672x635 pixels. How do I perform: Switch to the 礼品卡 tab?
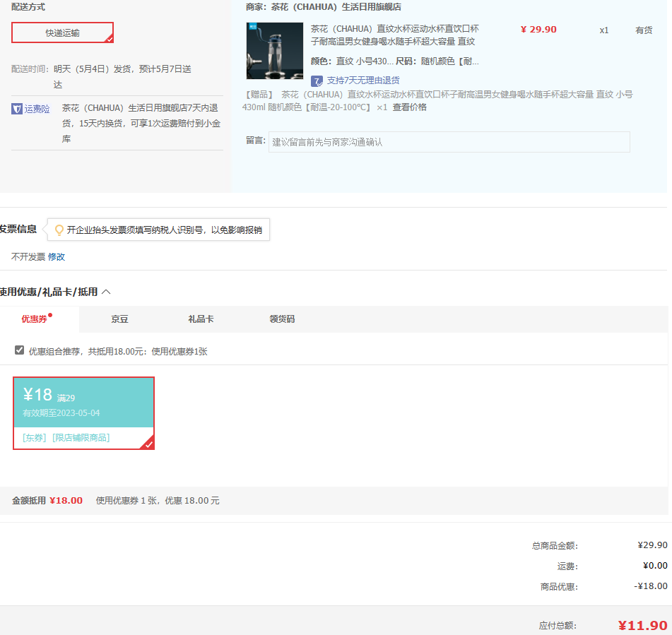pos(201,319)
